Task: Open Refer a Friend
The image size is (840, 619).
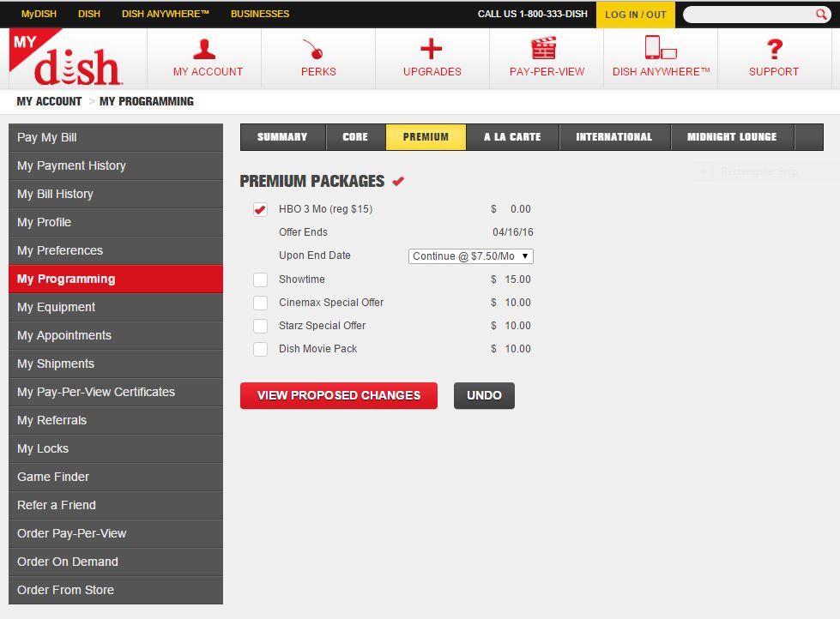Action: click(x=116, y=506)
